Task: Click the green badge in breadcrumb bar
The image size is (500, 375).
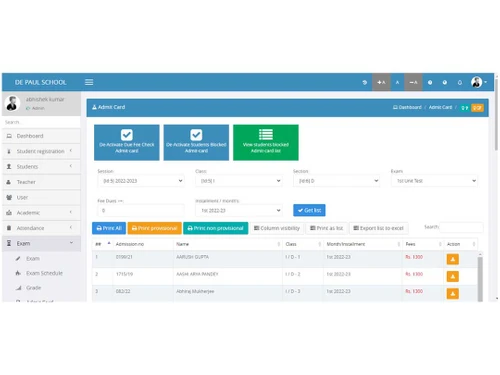Action: point(464,108)
